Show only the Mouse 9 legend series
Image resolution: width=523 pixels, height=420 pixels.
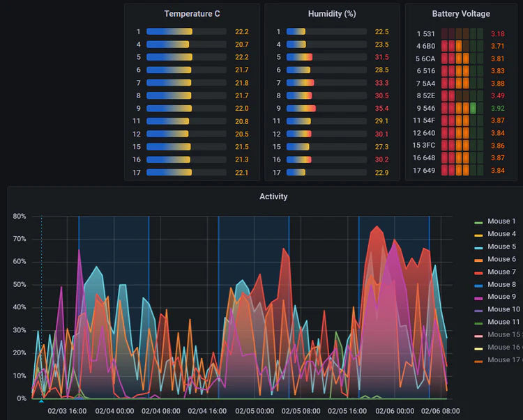click(x=501, y=297)
